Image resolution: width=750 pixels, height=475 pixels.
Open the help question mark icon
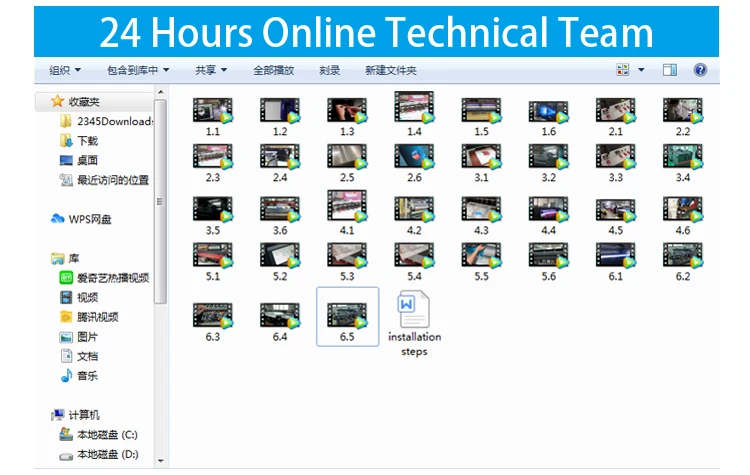pos(700,70)
